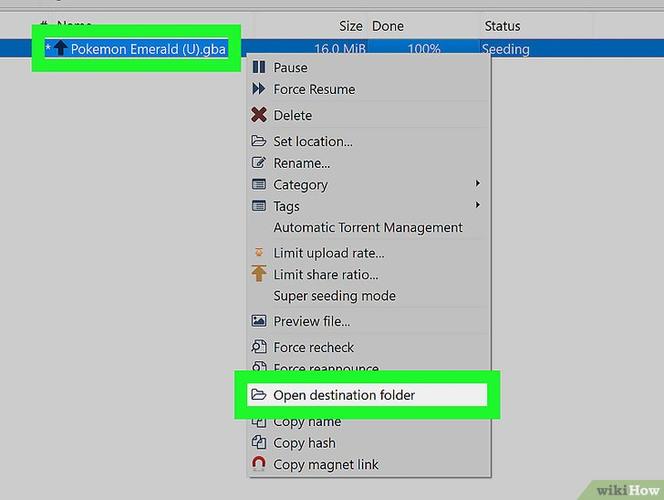Click the magnet icon beside Copy magnet link
Image resolution: width=664 pixels, height=500 pixels.
coord(259,464)
